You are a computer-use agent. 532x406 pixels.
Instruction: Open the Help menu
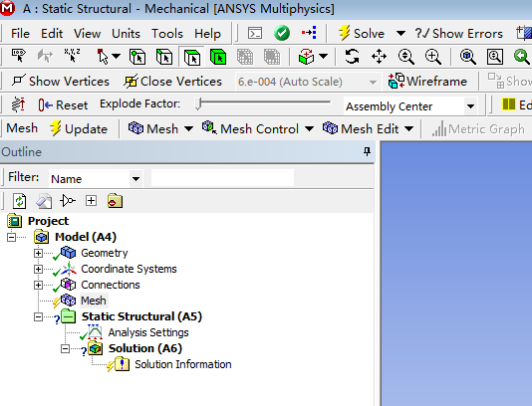pyautogui.click(x=207, y=34)
